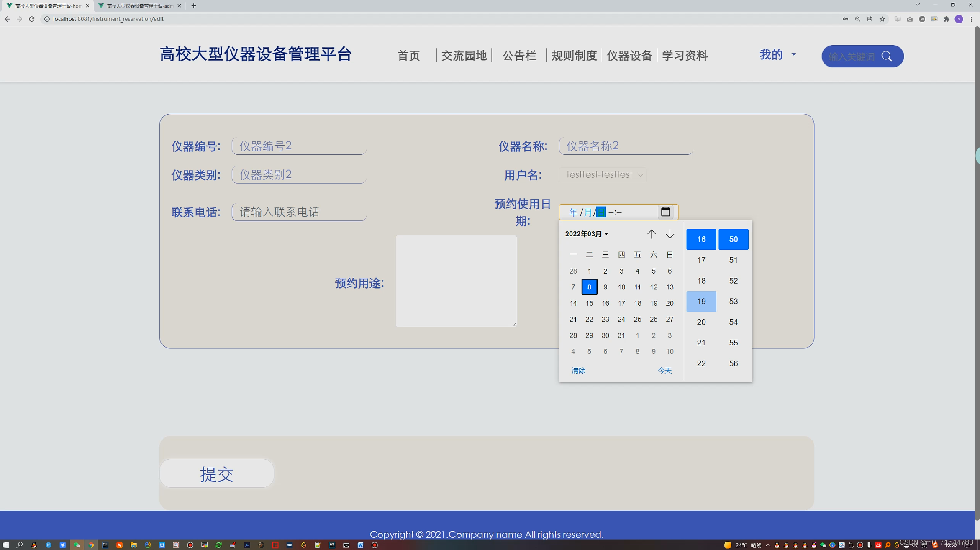Click the calendar picker icon
Image resolution: width=980 pixels, height=550 pixels.
click(665, 212)
